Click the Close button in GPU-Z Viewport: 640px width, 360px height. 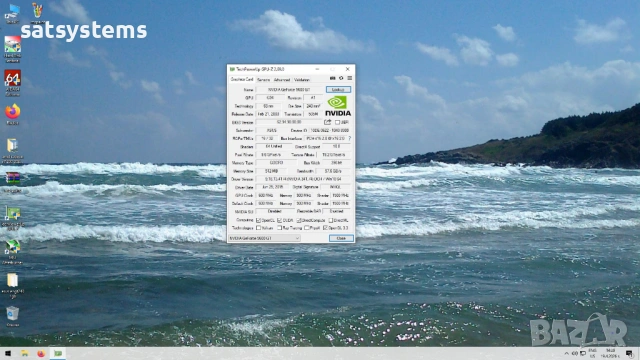pyautogui.click(x=341, y=238)
